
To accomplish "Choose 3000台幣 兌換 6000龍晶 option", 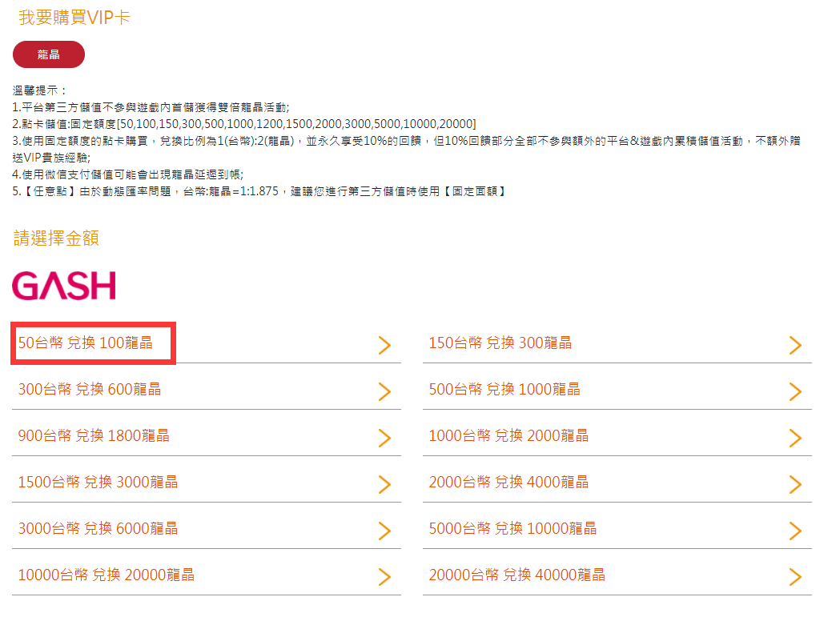I will tap(98, 529).
